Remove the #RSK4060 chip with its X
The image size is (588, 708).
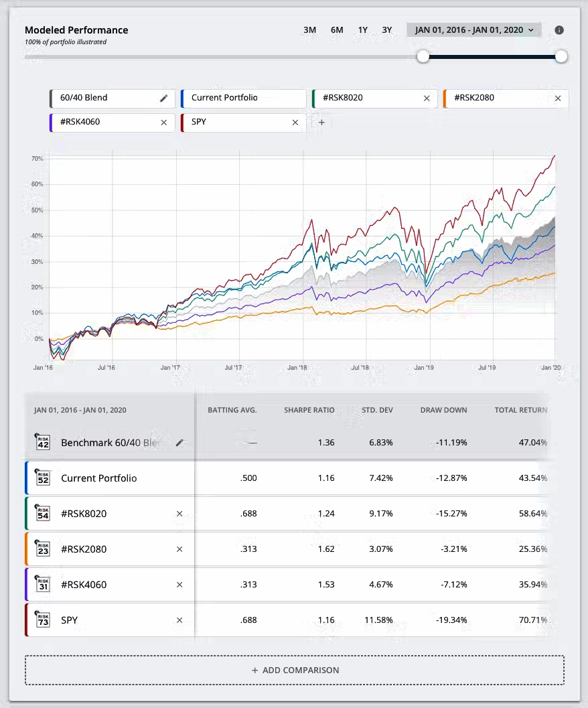164,123
